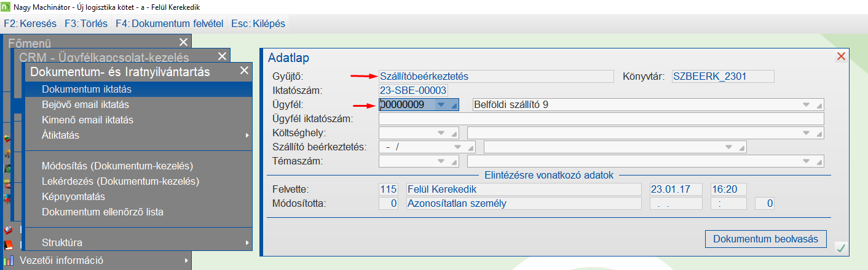Image resolution: width=868 pixels, height=270 pixels.
Task: Click F3: Törlés in the top bar
Action: pyautogui.click(x=86, y=24)
